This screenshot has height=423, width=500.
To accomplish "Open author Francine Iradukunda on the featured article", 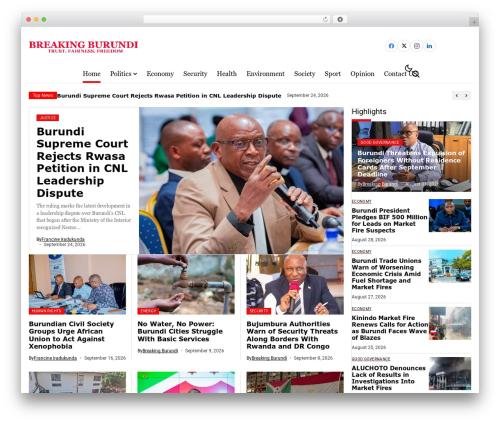I will tap(63, 239).
